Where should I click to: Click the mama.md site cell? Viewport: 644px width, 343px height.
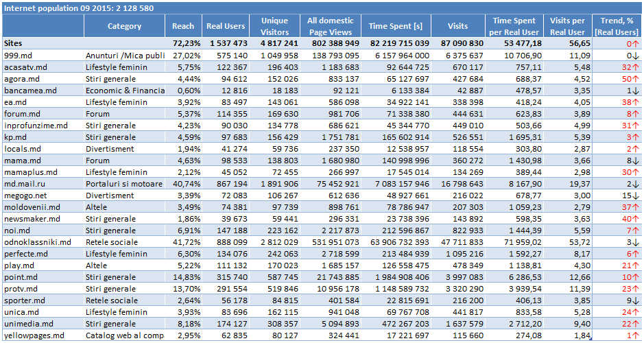[x=43, y=161]
